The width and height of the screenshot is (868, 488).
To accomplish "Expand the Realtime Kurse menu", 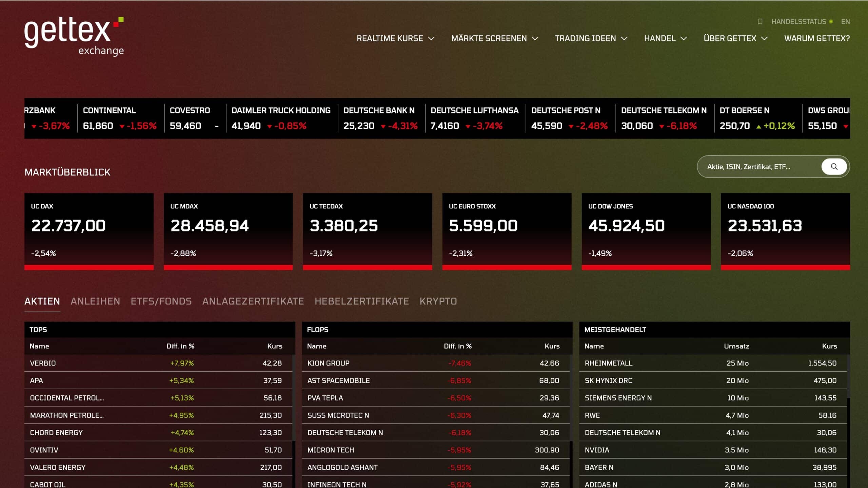I will click(395, 38).
